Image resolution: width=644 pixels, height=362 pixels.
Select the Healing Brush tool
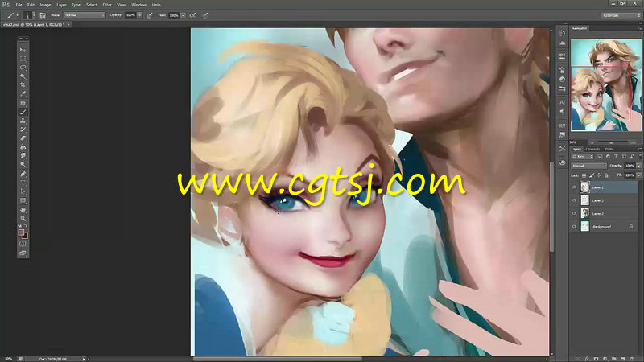[23, 104]
